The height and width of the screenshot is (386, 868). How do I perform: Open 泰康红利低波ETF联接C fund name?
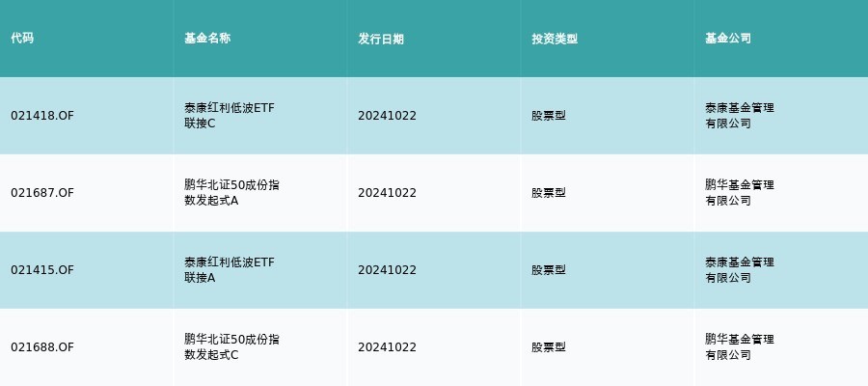pyautogui.click(x=230, y=116)
